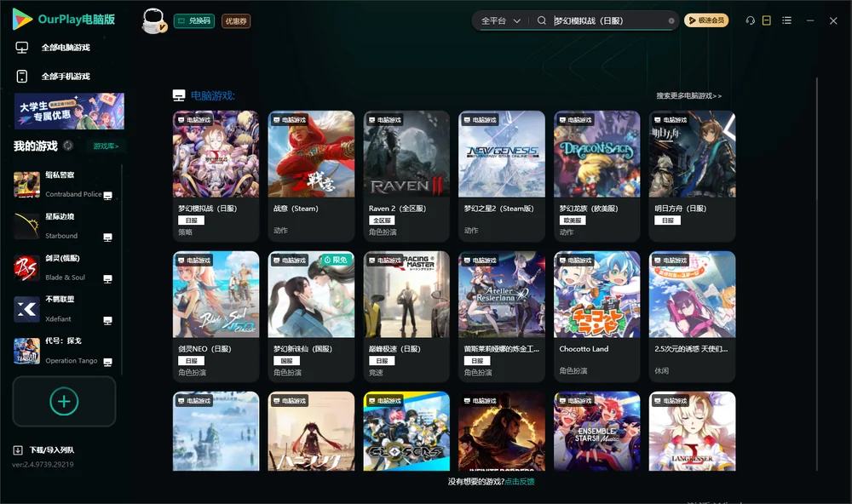Open the 极速会员 VIP membership button
The image size is (852, 504).
[x=706, y=20]
